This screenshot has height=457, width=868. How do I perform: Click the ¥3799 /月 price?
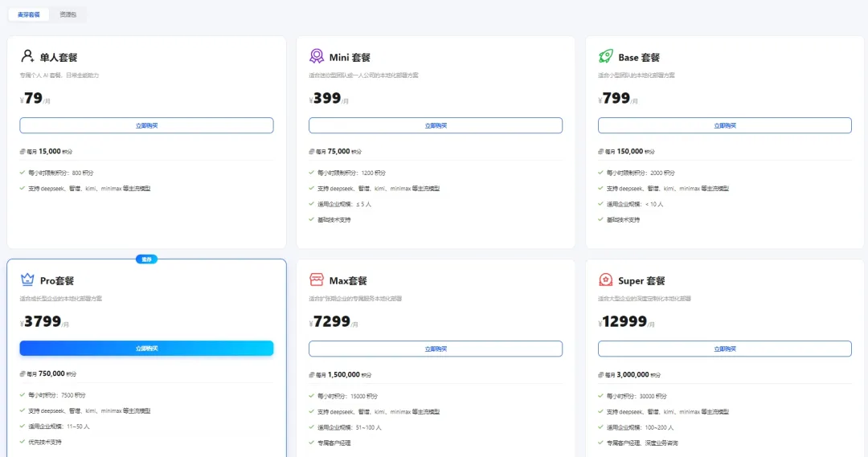tap(44, 322)
